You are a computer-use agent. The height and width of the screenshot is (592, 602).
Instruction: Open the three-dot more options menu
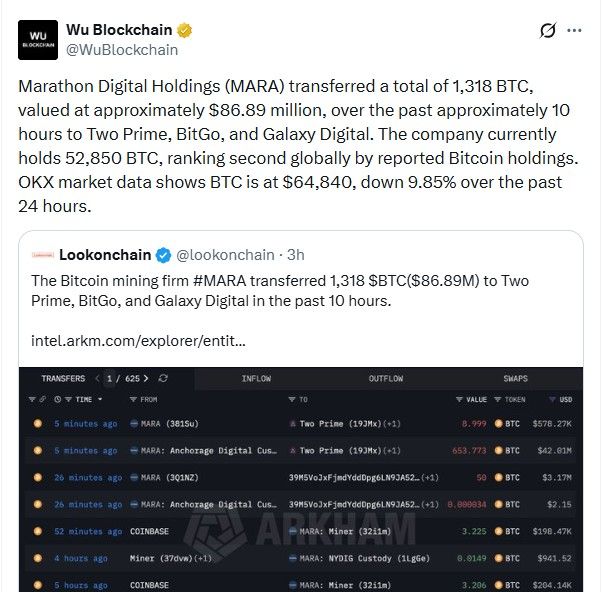[575, 30]
